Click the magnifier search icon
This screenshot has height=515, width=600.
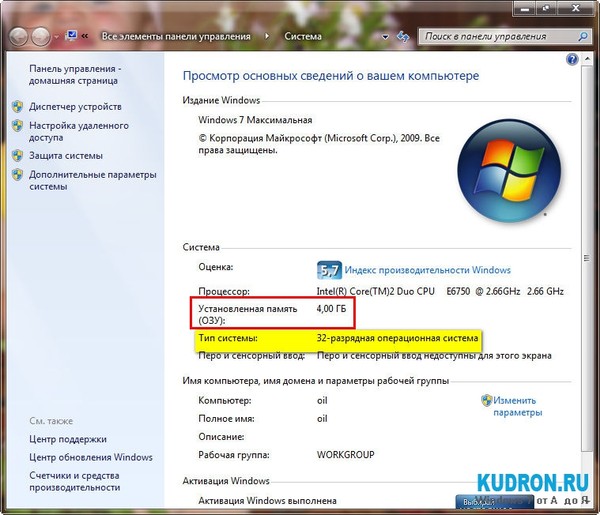pos(583,37)
